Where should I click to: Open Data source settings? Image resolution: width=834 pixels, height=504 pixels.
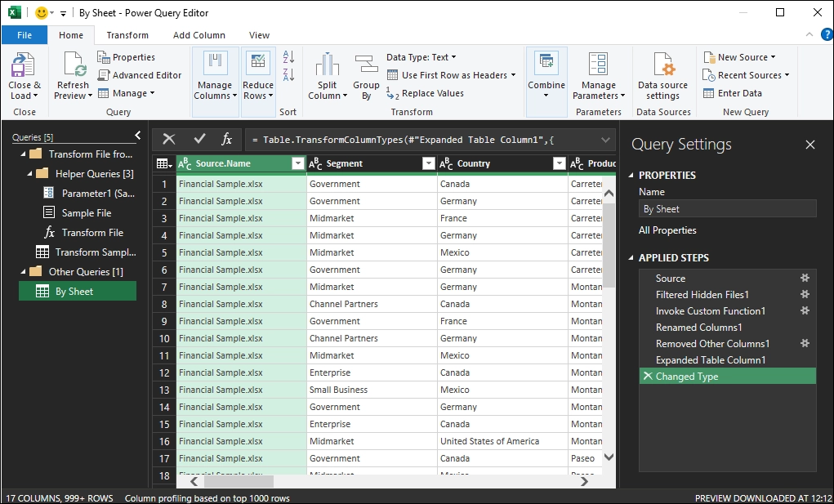pyautogui.click(x=662, y=65)
